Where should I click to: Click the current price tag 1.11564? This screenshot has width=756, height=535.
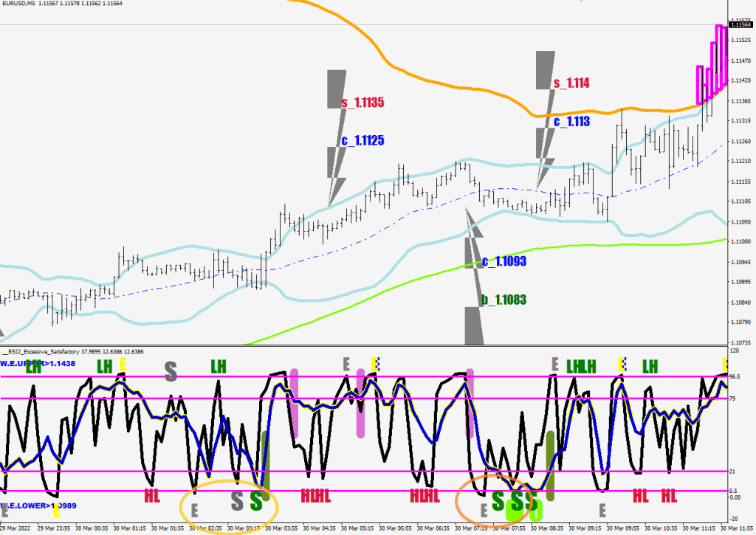coord(738,25)
